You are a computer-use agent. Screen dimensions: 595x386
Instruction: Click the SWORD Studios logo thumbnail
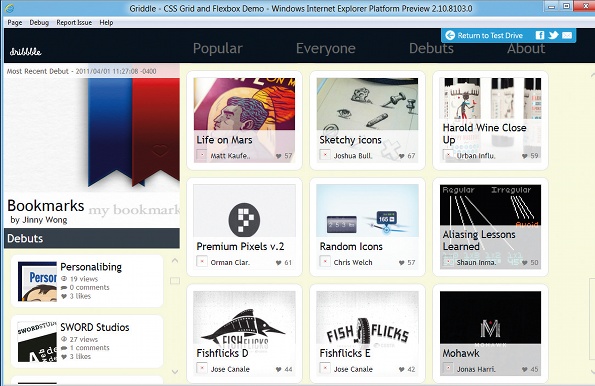tap(37, 342)
